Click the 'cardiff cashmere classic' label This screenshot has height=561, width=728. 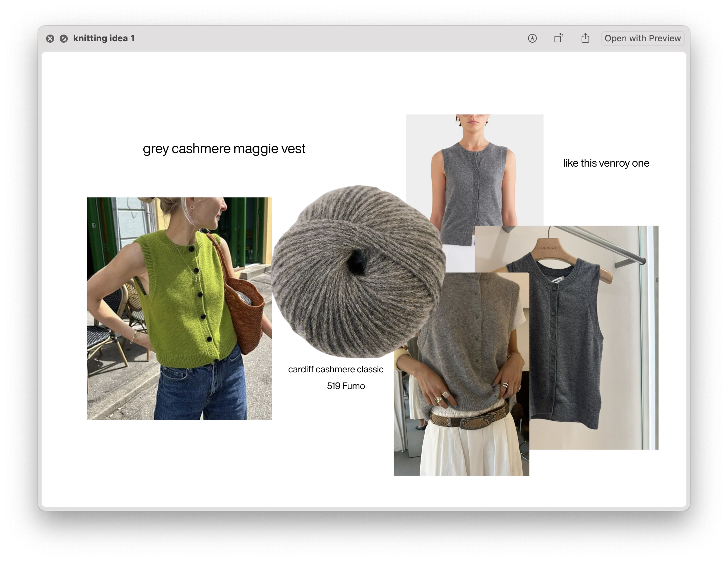pos(336,369)
